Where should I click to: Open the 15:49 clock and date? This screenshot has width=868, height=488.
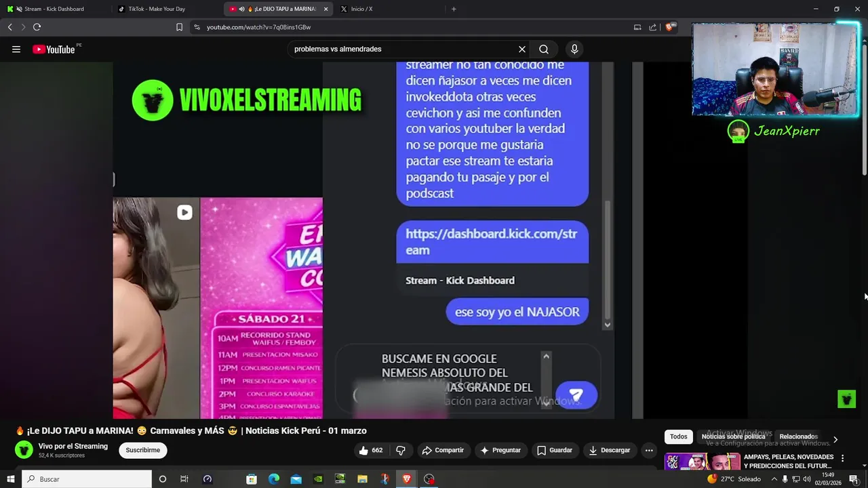pos(828,479)
